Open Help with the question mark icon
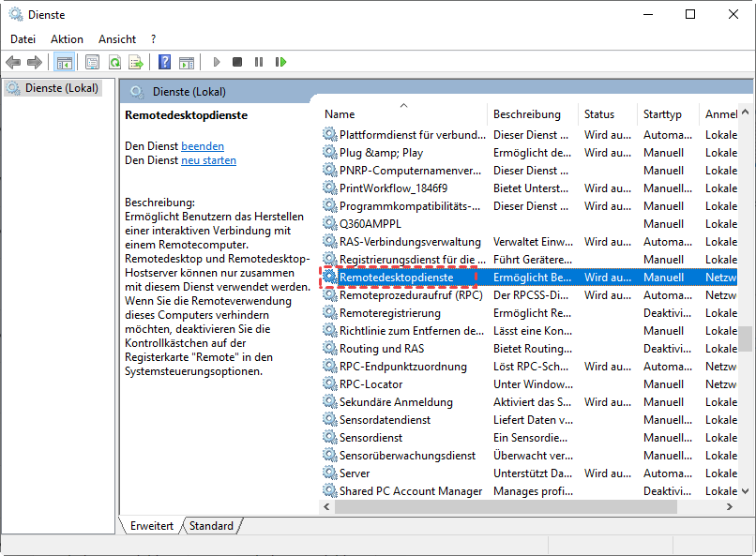The height and width of the screenshot is (556, 756). pyautogui.click(x=164, y=62)
